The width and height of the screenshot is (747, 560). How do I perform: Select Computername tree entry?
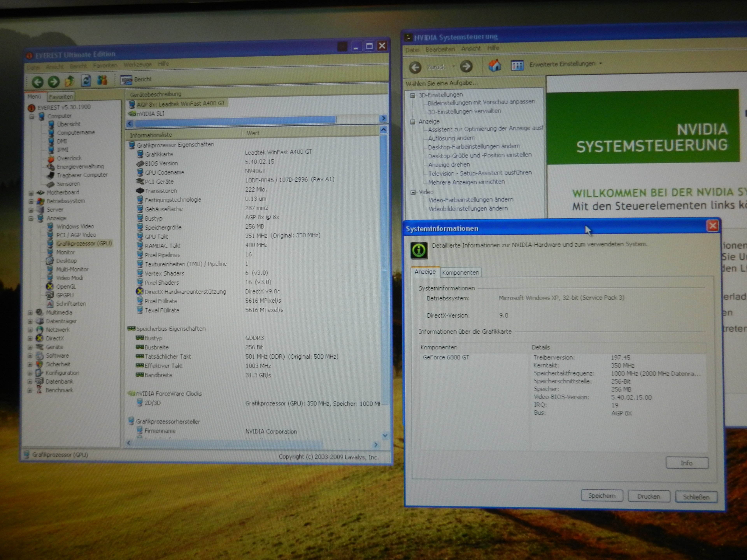(x=76, y=133)
